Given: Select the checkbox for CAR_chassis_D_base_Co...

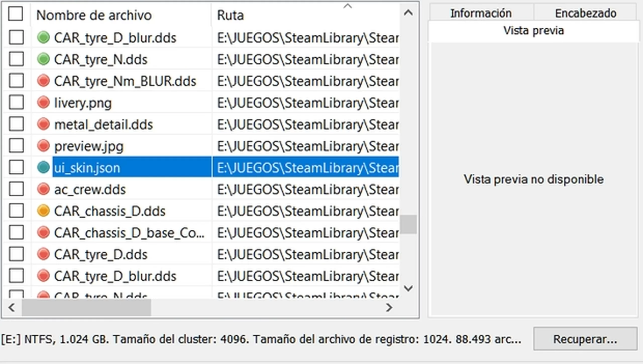Looking at the screenshot, I should [x=16, y=232].
